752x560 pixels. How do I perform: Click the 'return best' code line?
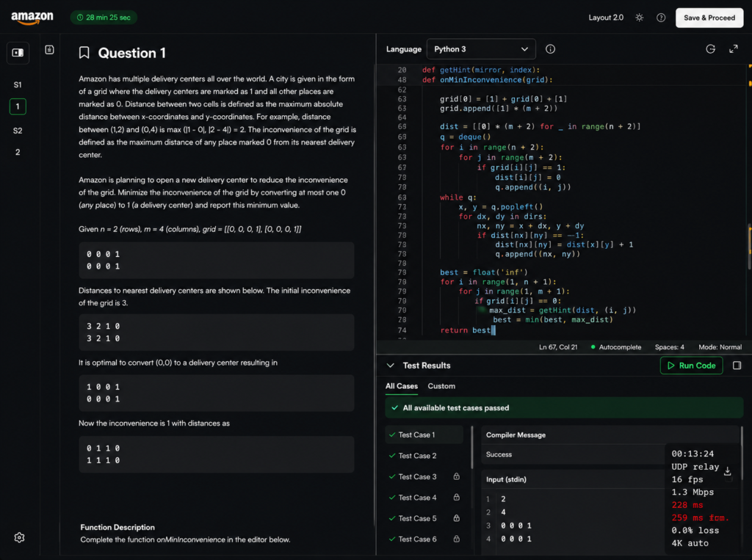tap(465, 330)
